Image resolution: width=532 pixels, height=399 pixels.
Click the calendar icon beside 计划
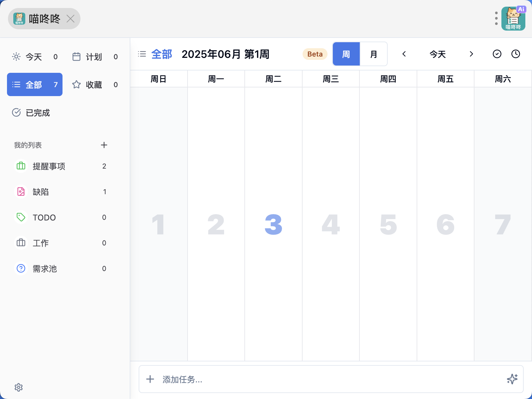(x=76, y=57)
